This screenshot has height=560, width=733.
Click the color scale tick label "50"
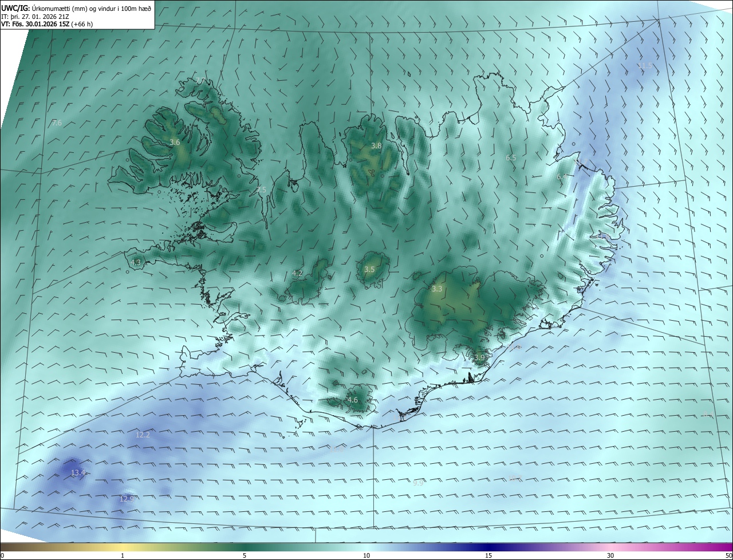pos(728,555)
